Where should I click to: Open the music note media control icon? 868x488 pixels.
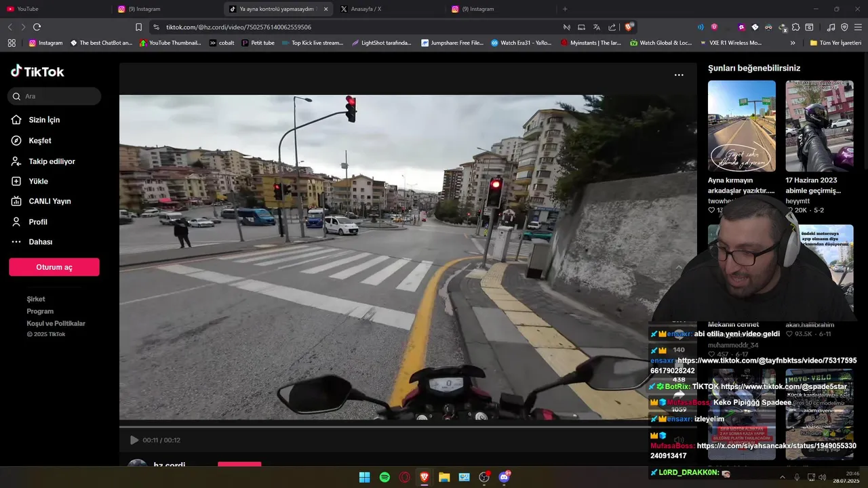(x=831, y=27)
